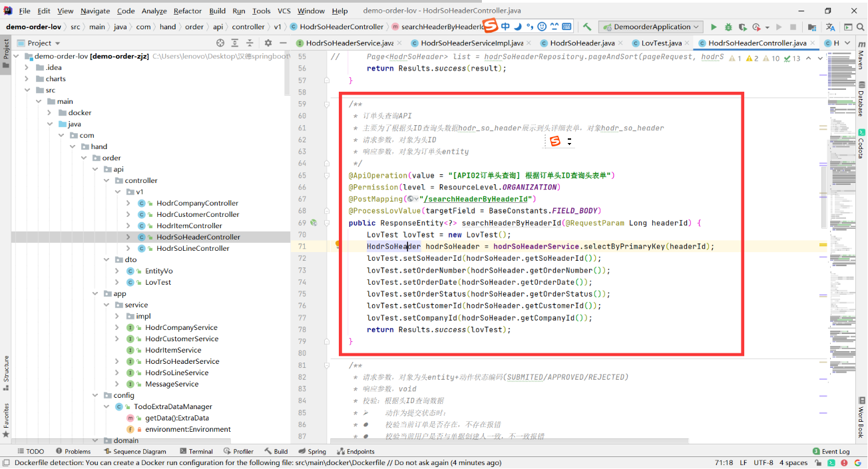Open the Favorites tool window
This screenshot has width=868, height=469.
(x=6, y=419)
